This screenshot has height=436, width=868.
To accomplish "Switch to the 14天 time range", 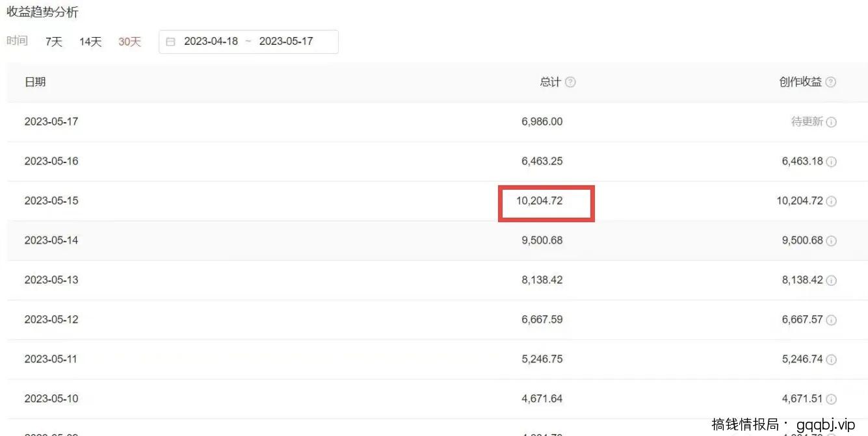I will point(90,42).
